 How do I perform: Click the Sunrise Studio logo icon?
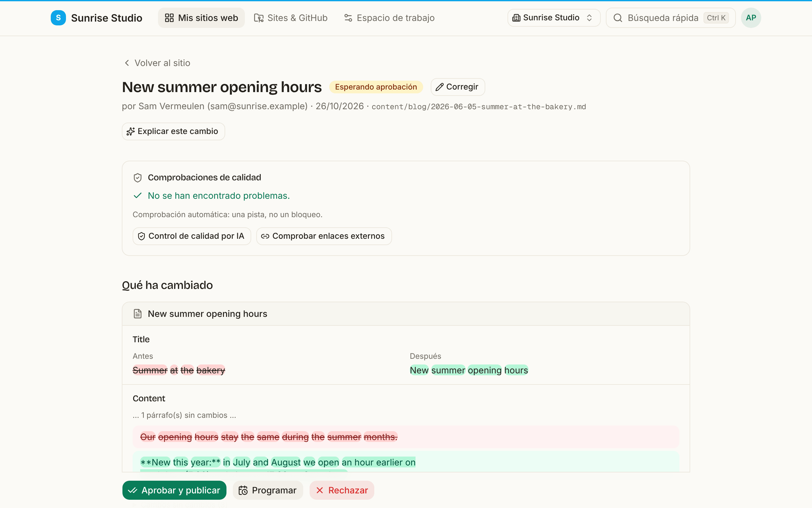pos(58,18)
